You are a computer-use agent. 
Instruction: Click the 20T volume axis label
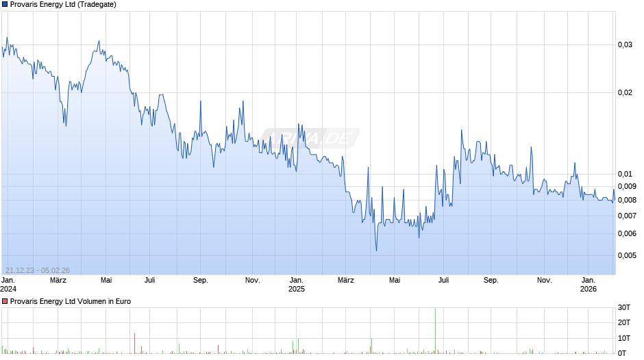pos(624,322)
